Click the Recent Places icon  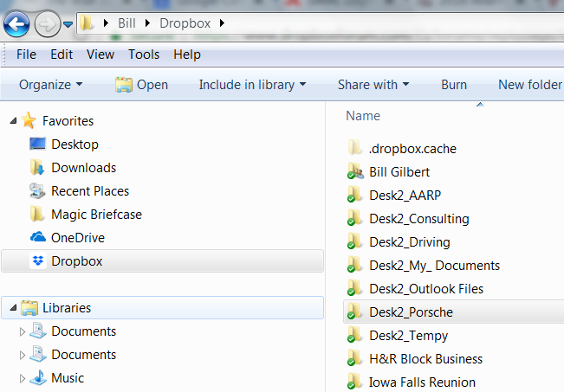point(37,190)
